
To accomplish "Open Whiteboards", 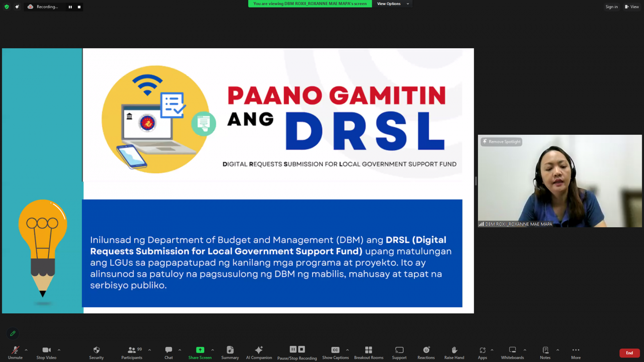I will tap(512, 352).
